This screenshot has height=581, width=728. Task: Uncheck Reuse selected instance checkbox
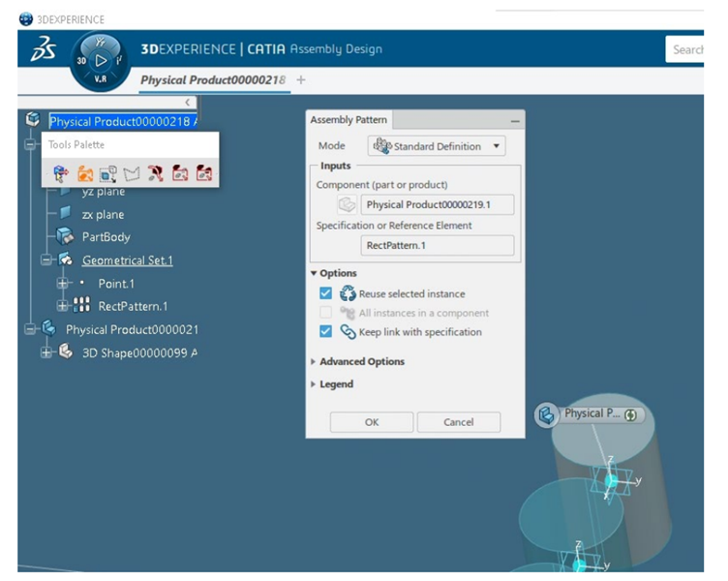click(x=325, y=293)
